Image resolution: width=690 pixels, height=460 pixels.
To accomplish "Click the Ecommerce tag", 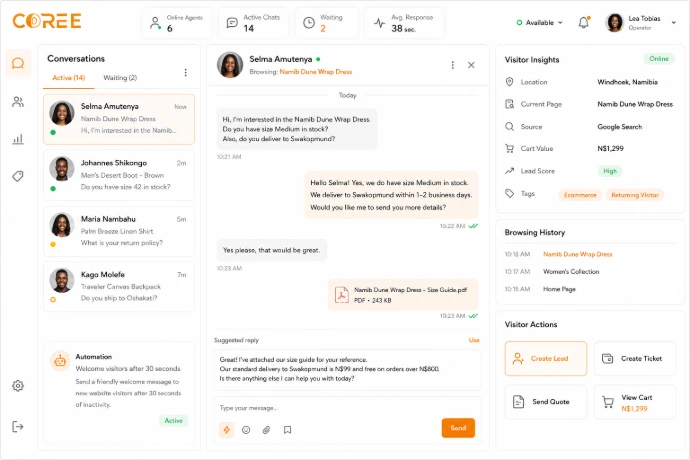I will (580, 195).
